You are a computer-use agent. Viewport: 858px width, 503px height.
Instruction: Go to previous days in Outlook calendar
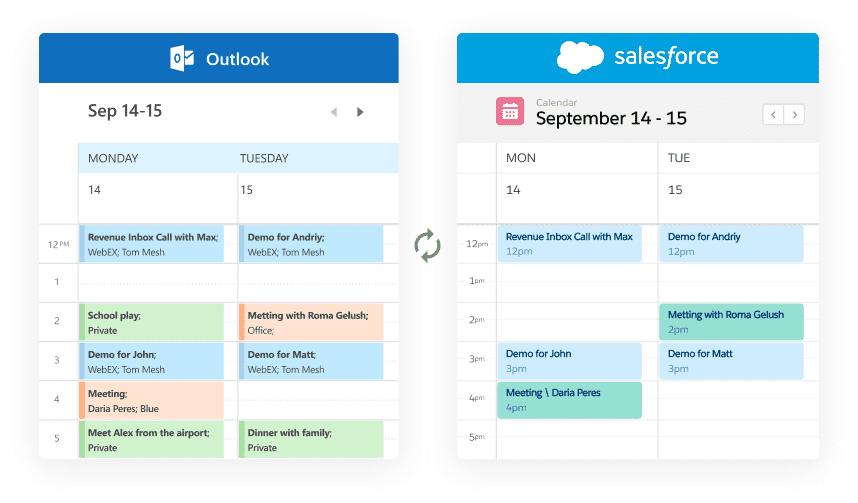click(334, 112)
